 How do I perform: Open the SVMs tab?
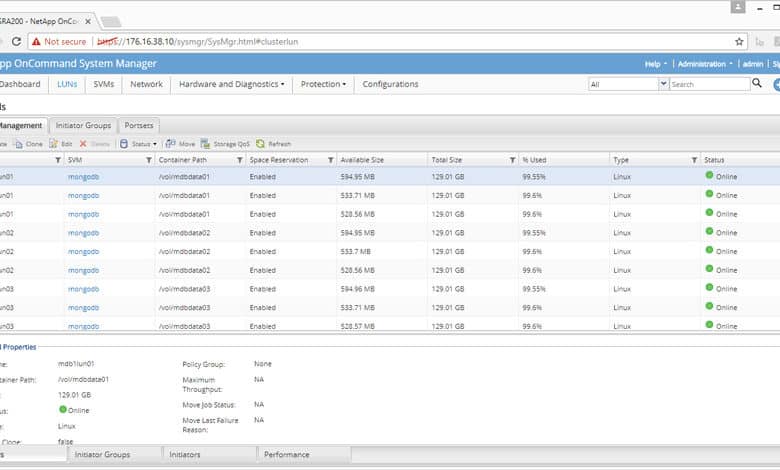click(103, 85)
